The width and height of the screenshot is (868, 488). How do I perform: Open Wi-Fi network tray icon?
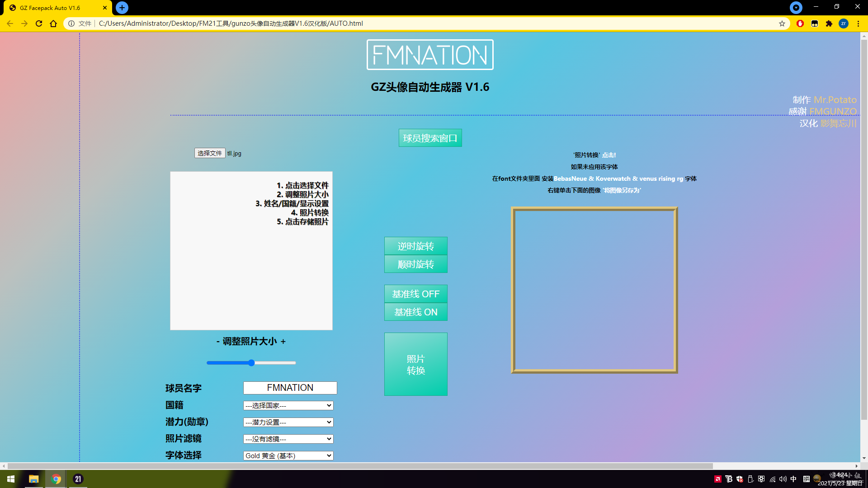(x=772, y=479)
